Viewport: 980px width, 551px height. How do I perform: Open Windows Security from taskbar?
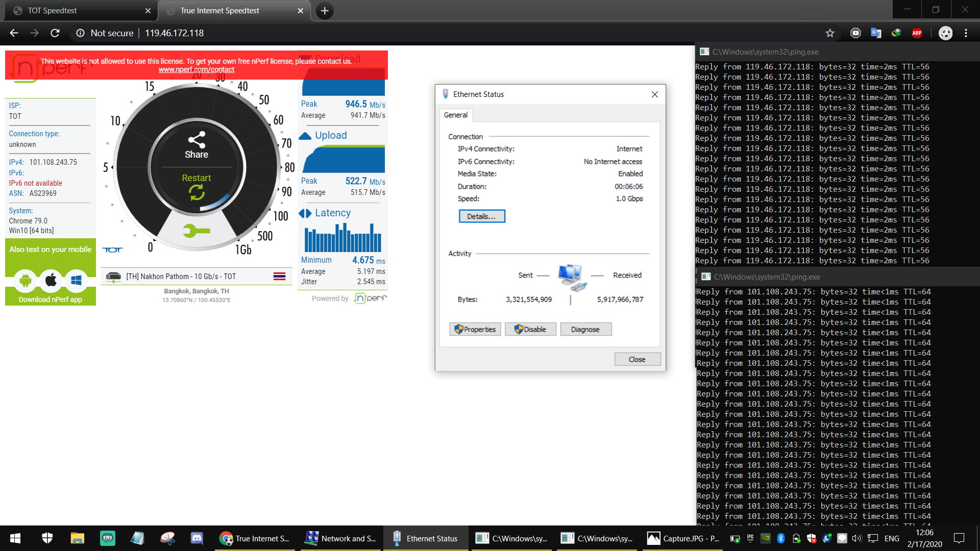47,538
